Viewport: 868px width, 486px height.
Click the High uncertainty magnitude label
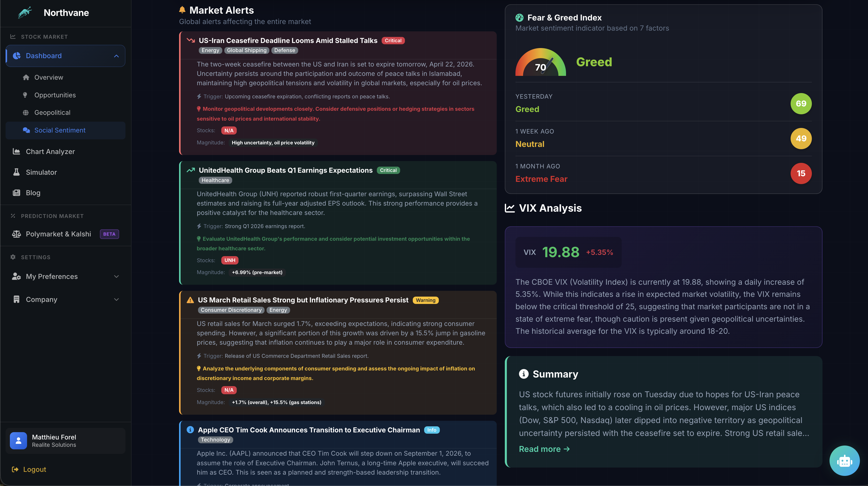[273, 142]
